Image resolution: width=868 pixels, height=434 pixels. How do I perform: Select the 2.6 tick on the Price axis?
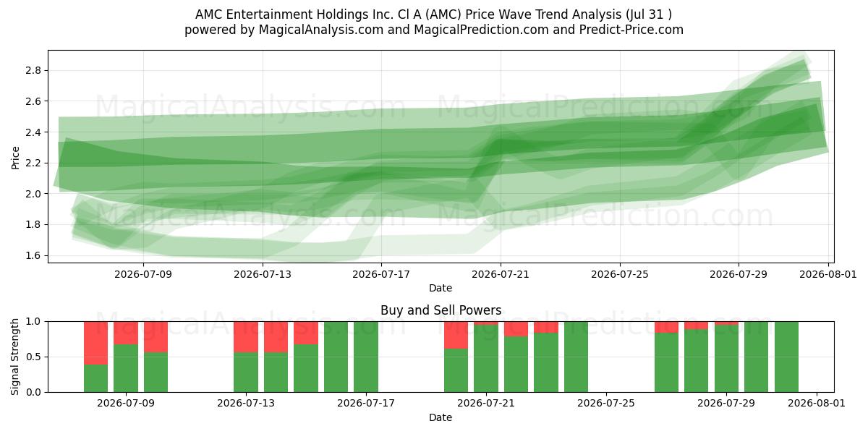(33, 101)
